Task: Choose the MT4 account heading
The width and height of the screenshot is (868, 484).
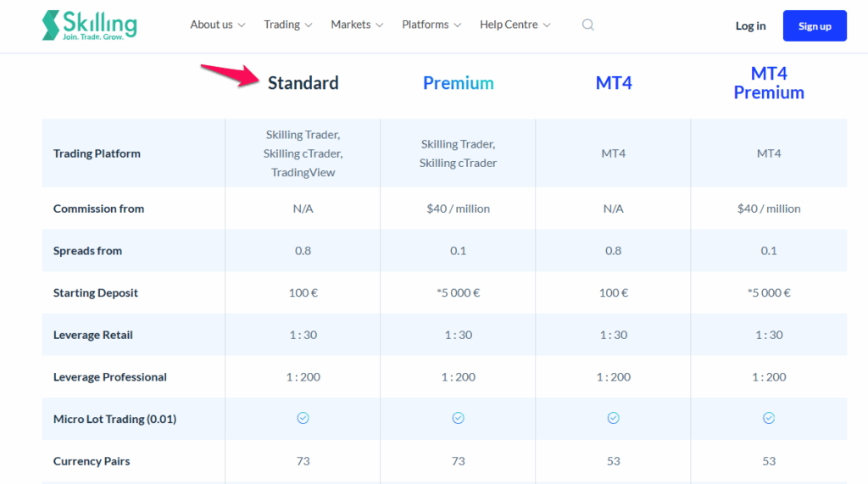Action: point(613,83)
